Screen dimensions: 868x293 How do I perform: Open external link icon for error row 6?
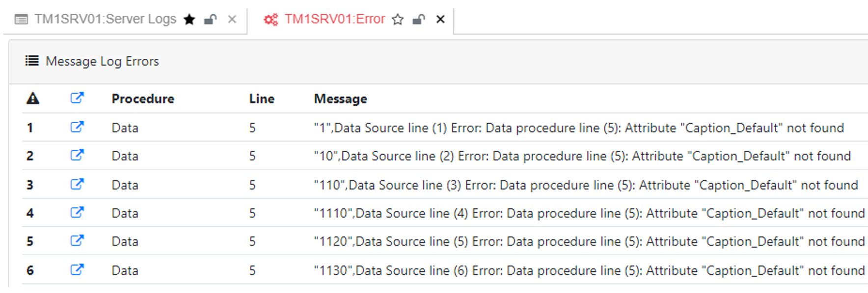point(77,269)
